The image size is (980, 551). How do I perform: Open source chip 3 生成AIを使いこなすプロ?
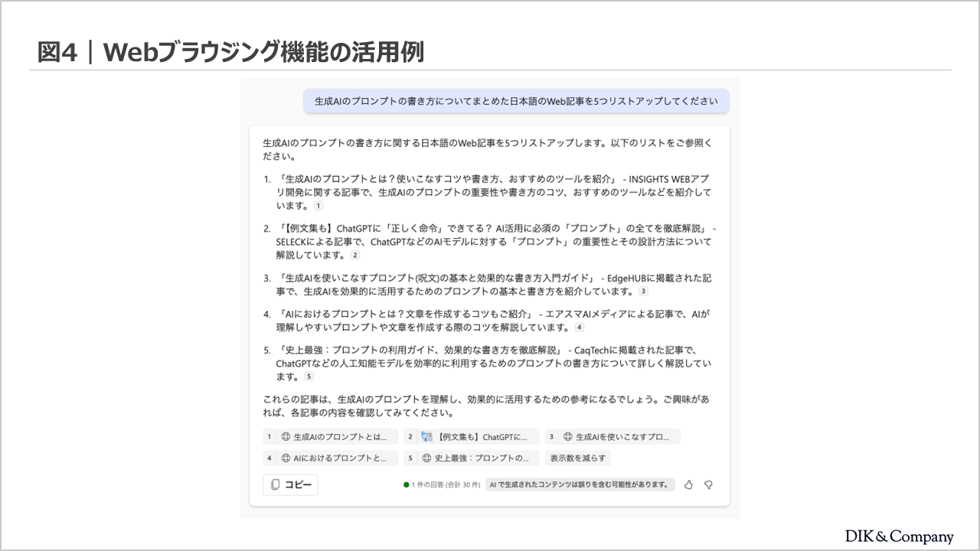coord(612,437)
